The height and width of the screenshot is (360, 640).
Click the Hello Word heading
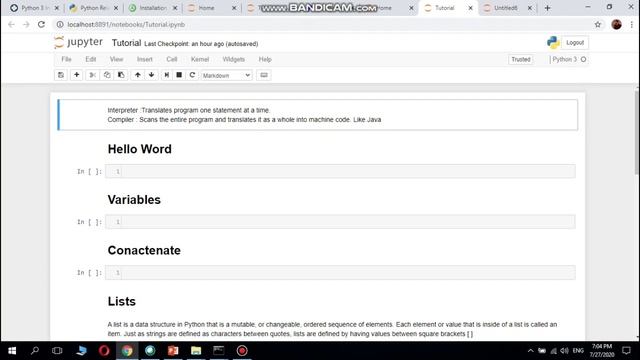140,149
